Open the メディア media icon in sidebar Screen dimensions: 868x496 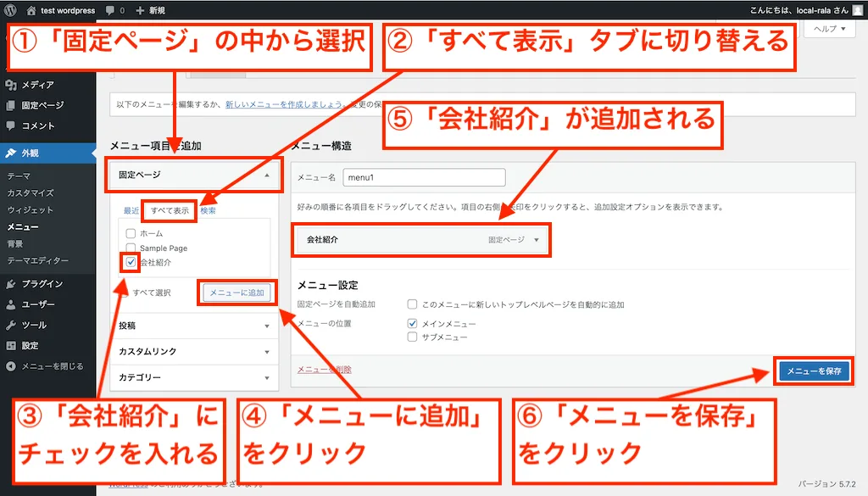(x=10, y=85)
